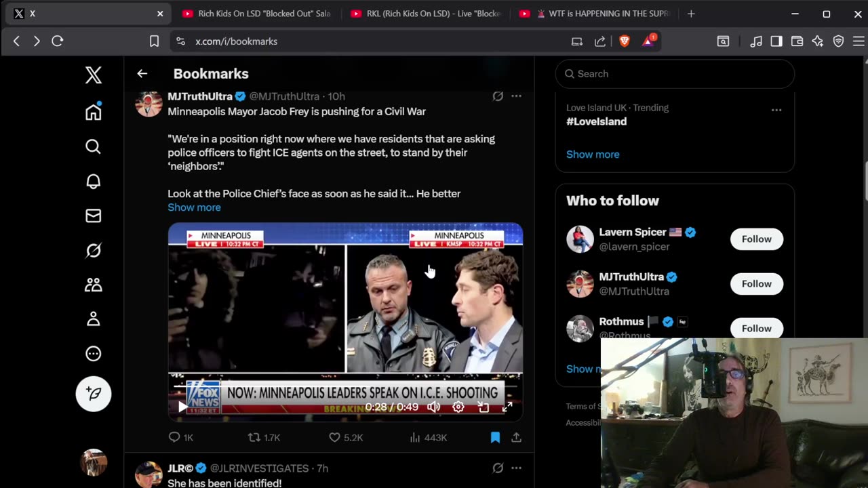
Task: Seek on video progress bar
Action: (x=345, y=386)
